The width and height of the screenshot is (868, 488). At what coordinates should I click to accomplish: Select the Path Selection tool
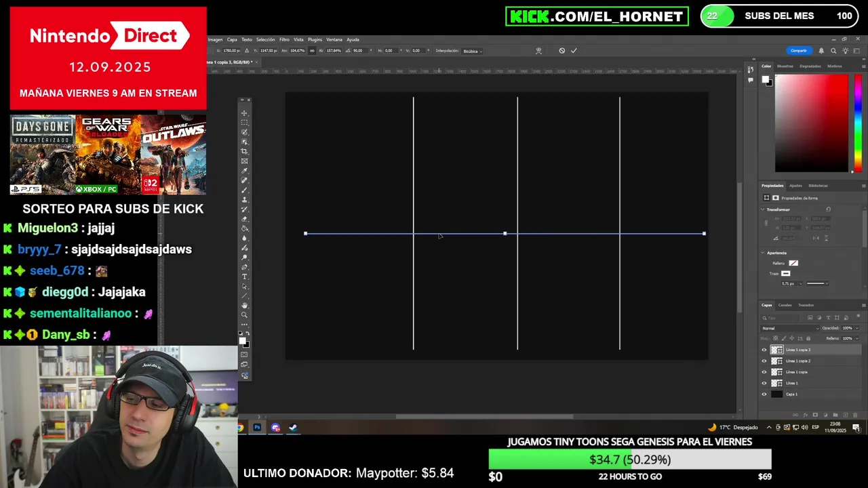[x=244, y=286]
